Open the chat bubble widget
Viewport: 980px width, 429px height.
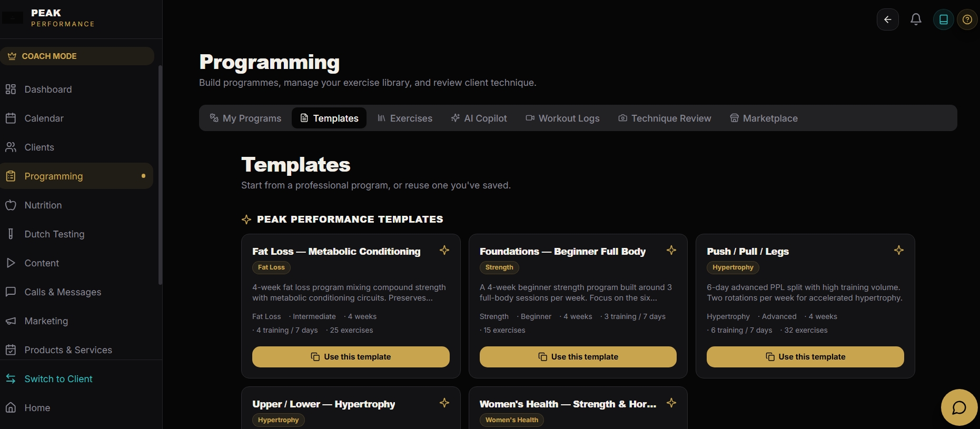pos(959,407)
